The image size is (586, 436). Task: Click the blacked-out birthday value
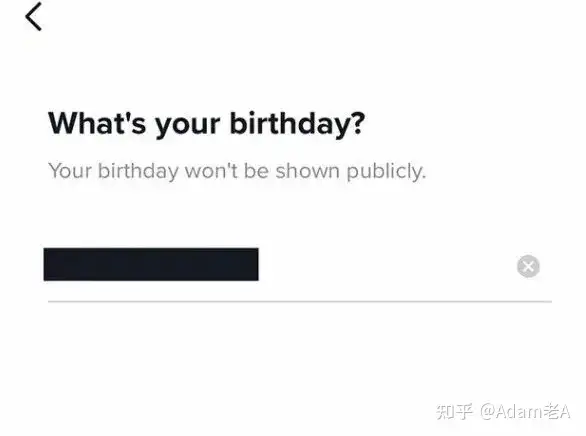[151, 264]
